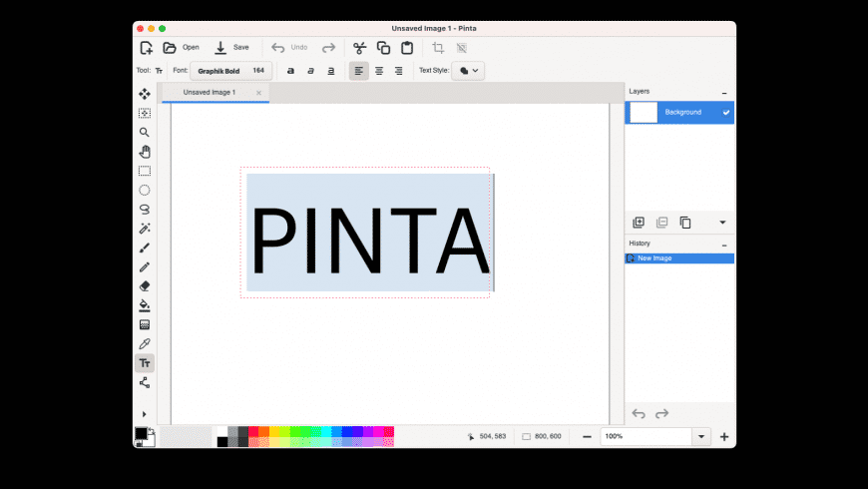This screenshot has width=868, height=489.
Task: Click the Redo arrow in toolbar
Action: pos(329,48)
